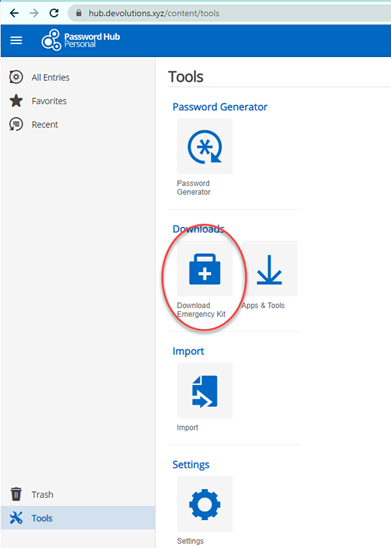
Task: Click the Tools wrench icon
Action: [x=16, y=518]
